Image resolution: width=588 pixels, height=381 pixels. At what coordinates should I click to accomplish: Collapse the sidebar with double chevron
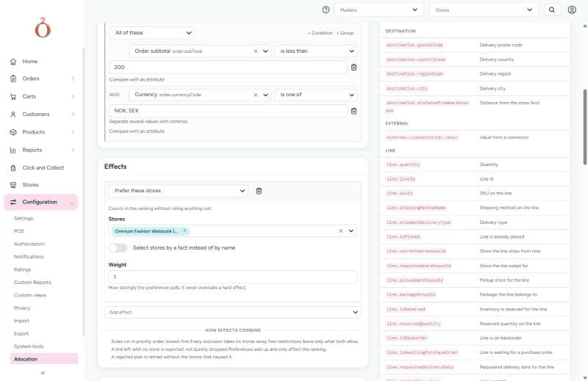(x=43, y=373)
